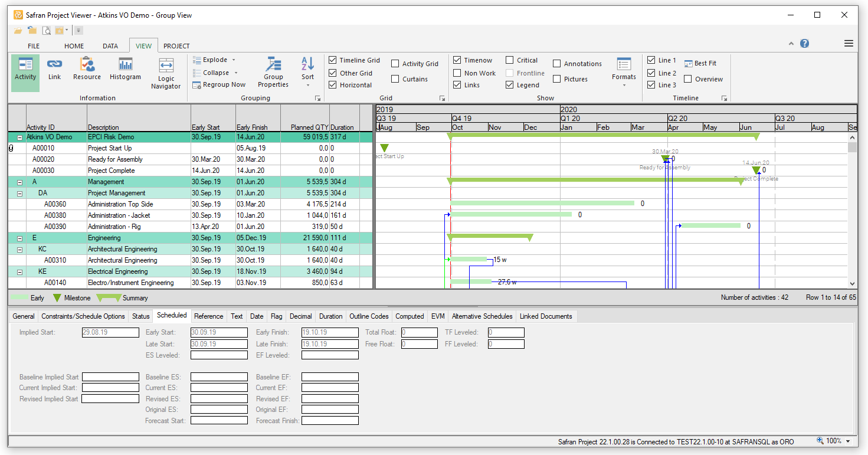Open the Explode dropdown arrow
The width and height of the screenshot is (868, 455).
point(234,60)
